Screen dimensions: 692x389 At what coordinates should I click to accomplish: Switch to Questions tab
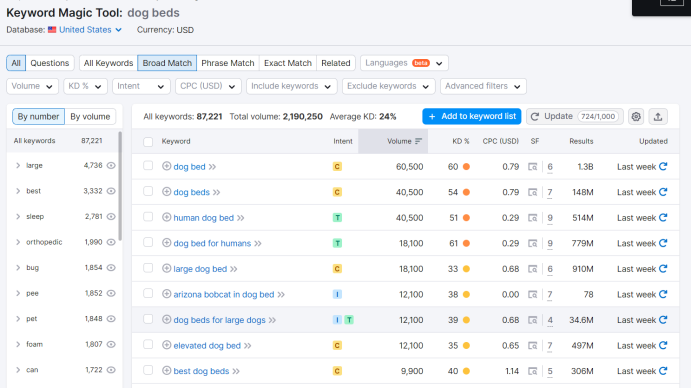point(50,63)
